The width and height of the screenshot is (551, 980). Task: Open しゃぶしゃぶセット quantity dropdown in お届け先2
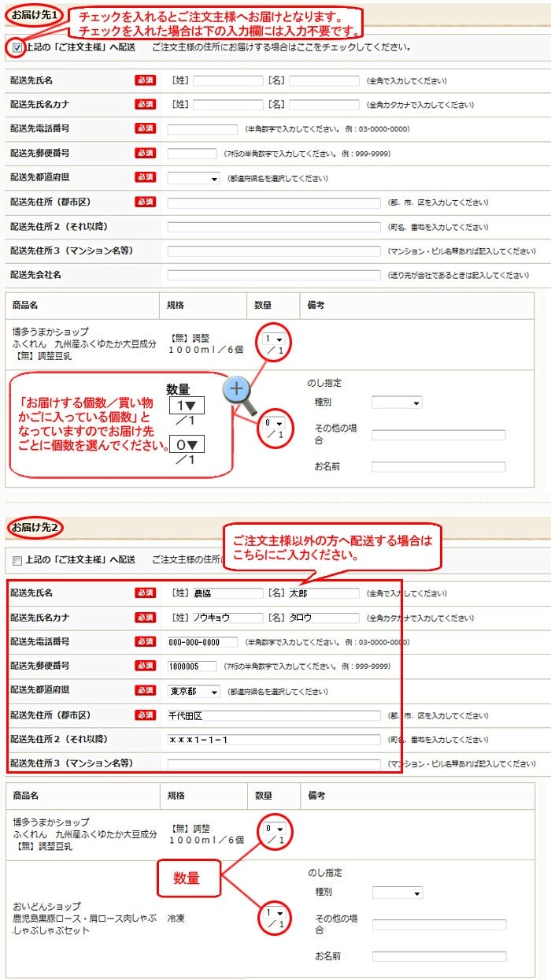[273, 912]
